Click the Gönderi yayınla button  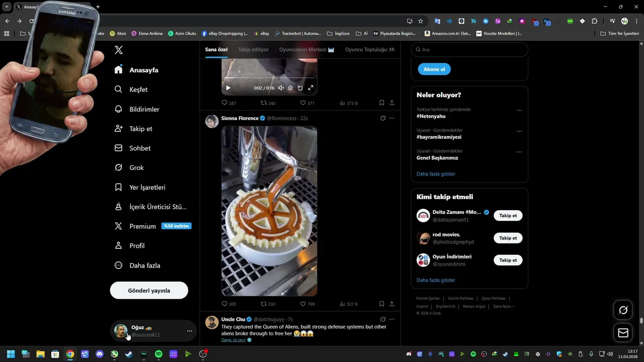coord(149,291)
